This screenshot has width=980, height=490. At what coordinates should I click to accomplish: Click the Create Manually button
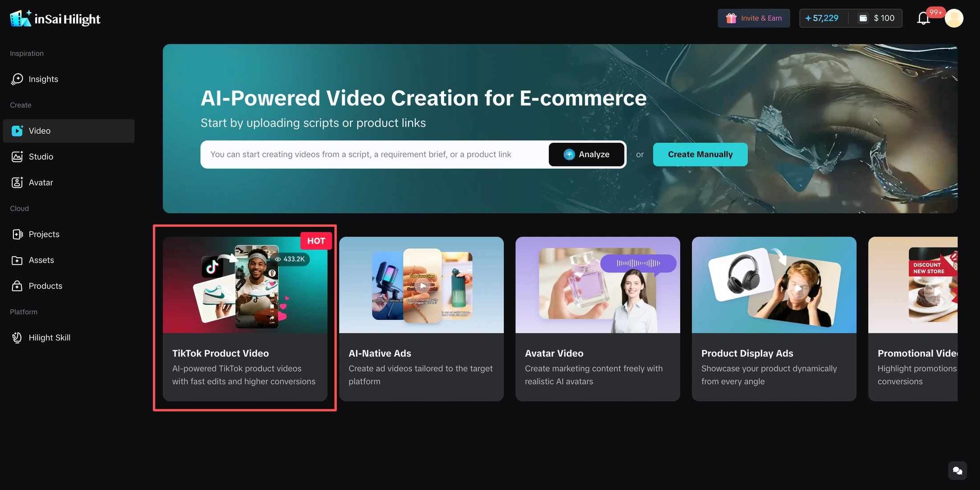tap(700, 154)
